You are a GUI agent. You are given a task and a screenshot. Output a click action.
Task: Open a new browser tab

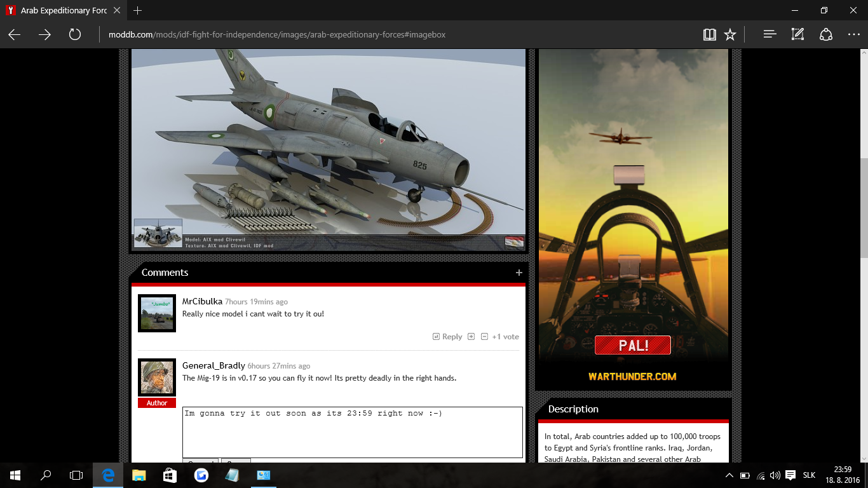[138, 11]
